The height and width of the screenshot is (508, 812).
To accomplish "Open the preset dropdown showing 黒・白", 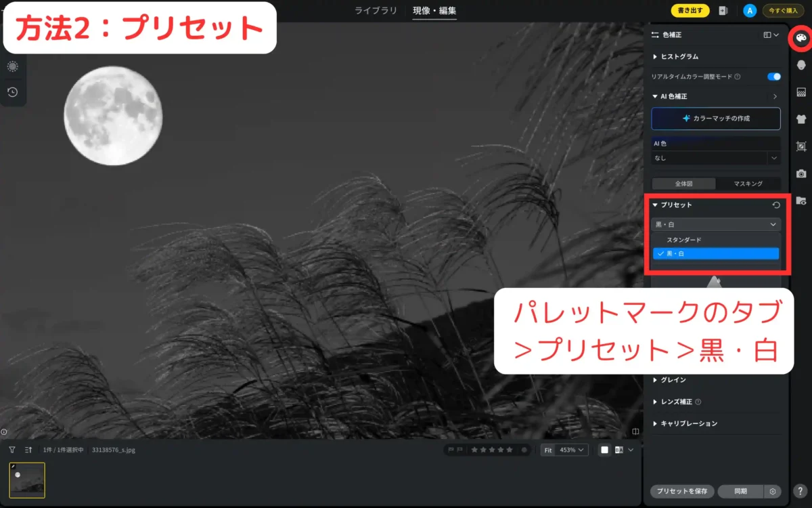I will click(x=716, y=224).
